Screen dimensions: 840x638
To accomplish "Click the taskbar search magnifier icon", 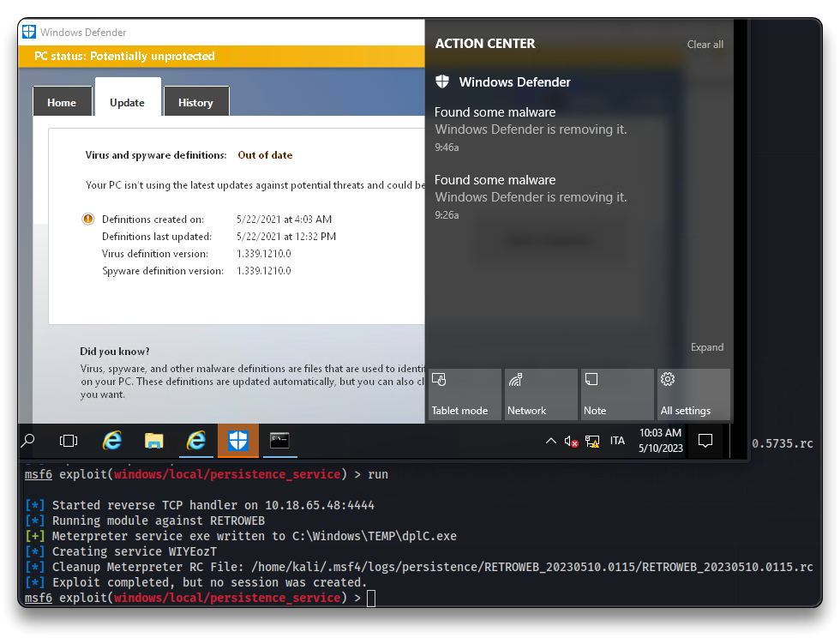I will click(27, 441).
